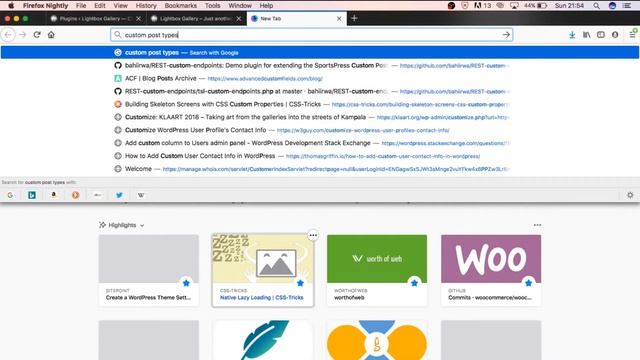Close the Plugins Lightbox Gallery tab
The height and width of the screenshot is (360, 640).
coord(138,18)
